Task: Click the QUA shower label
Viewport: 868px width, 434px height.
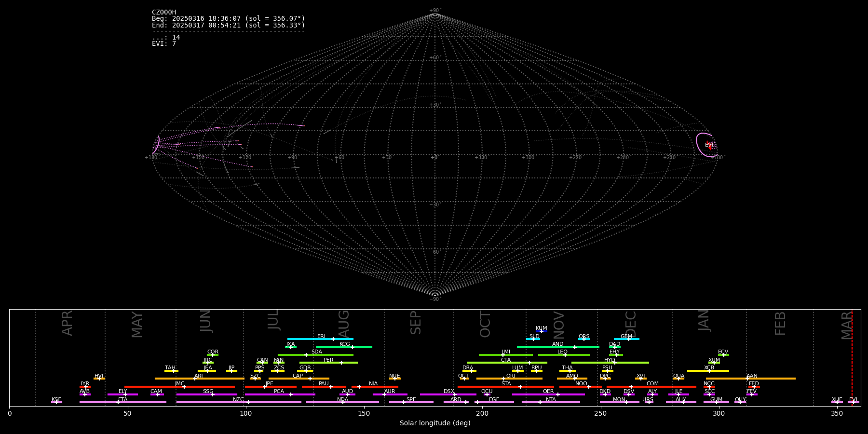Action: coord(678,376)
